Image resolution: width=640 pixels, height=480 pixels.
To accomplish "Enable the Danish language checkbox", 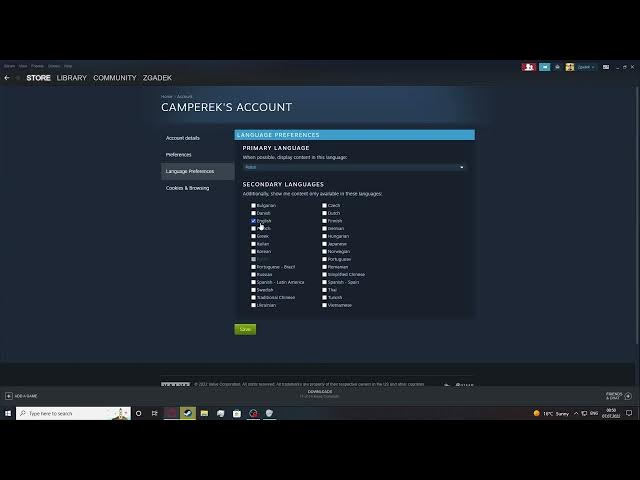I will point(253,213).
